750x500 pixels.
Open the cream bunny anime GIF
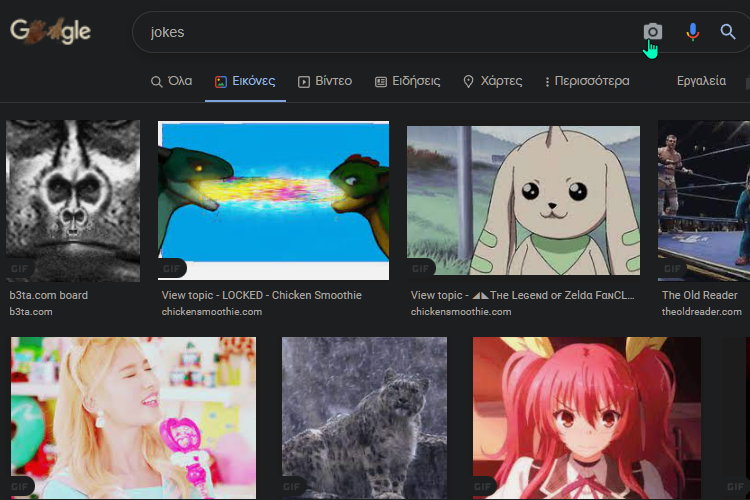click(523, 200)
